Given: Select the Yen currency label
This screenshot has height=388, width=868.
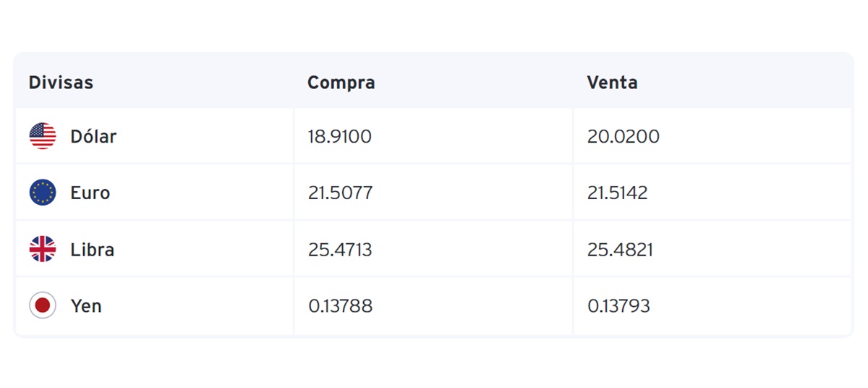Looking at the screenshot, I should [x=86, y=305].
